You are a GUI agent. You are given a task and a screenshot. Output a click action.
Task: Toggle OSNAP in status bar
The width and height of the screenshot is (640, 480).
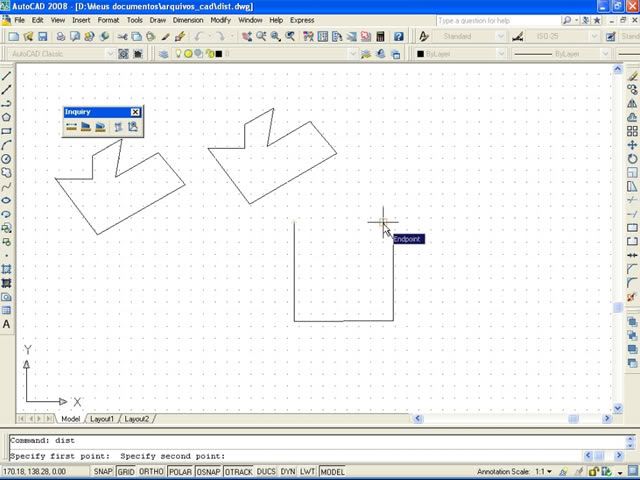pyautogui.click(x=208, y=471)
